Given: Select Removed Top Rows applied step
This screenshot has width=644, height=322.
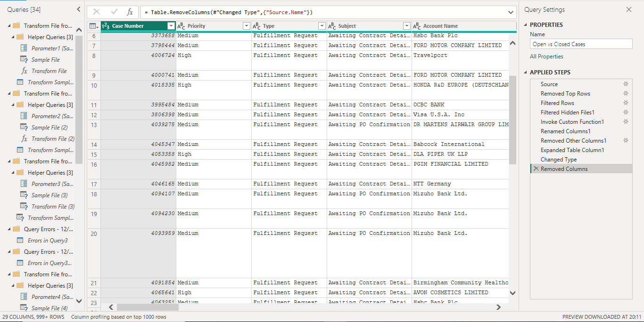Looking at the screenshot, I should [581, 94].
